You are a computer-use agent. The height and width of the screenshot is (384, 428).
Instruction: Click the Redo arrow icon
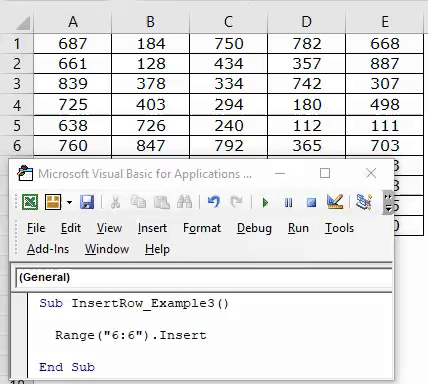coord(236,202)
